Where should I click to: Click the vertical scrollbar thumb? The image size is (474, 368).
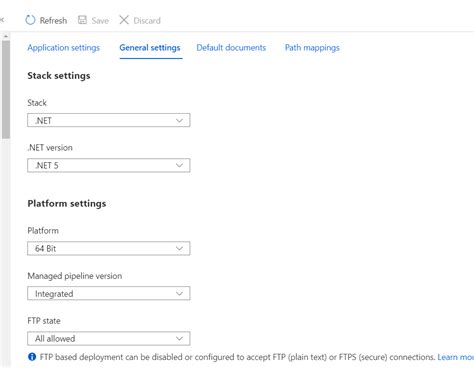pyautogui.click(x=6, y=89)
